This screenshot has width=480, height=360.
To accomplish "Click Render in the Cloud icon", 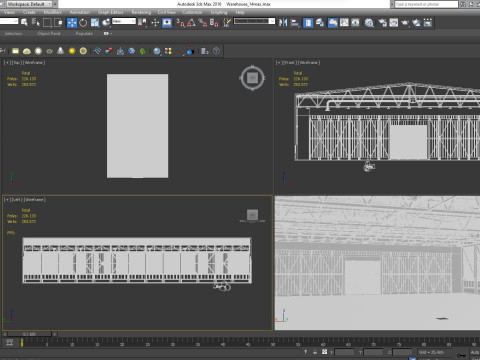I will 416,22.
